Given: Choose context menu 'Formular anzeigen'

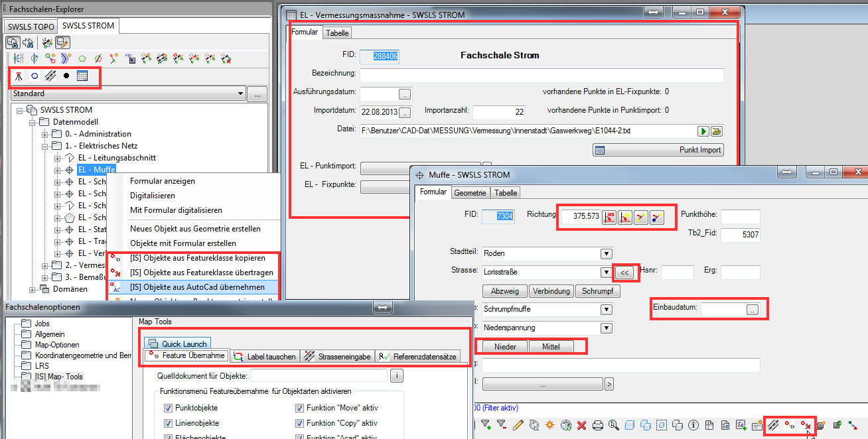Looking at the screenshot, I should (163, 181).
